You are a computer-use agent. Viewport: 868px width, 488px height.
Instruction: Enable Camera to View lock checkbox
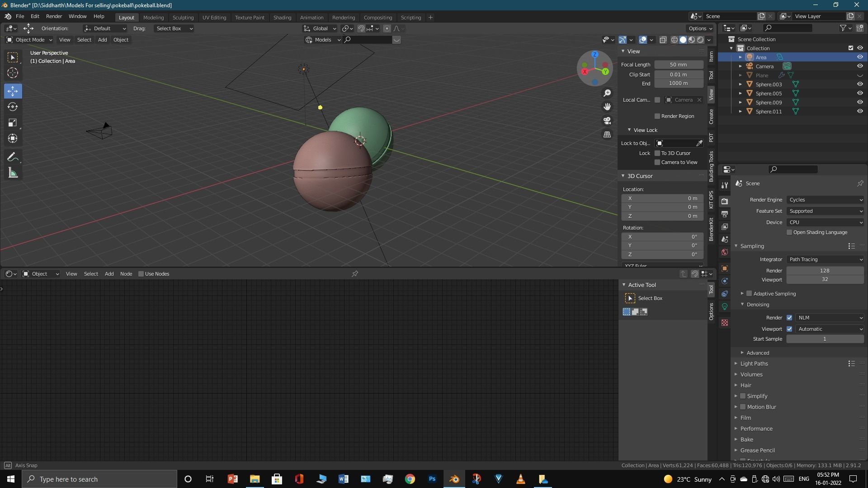click(x=657, y=162)
